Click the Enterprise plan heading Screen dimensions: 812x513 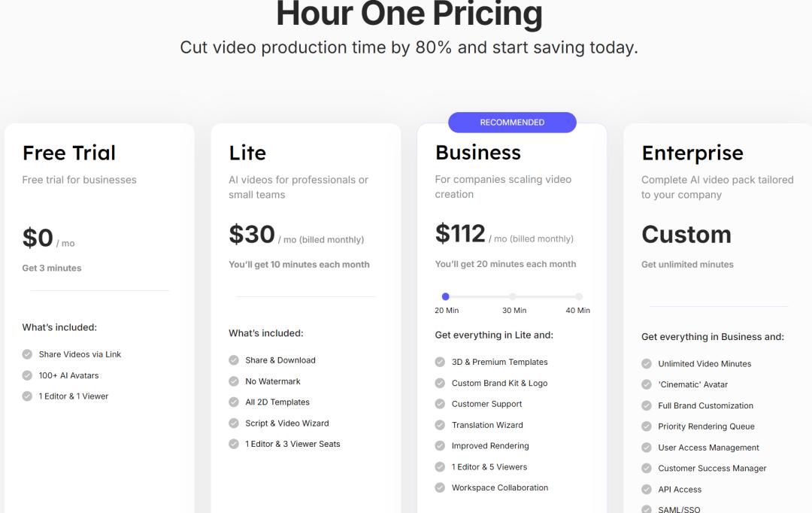(x=692, y=153)
